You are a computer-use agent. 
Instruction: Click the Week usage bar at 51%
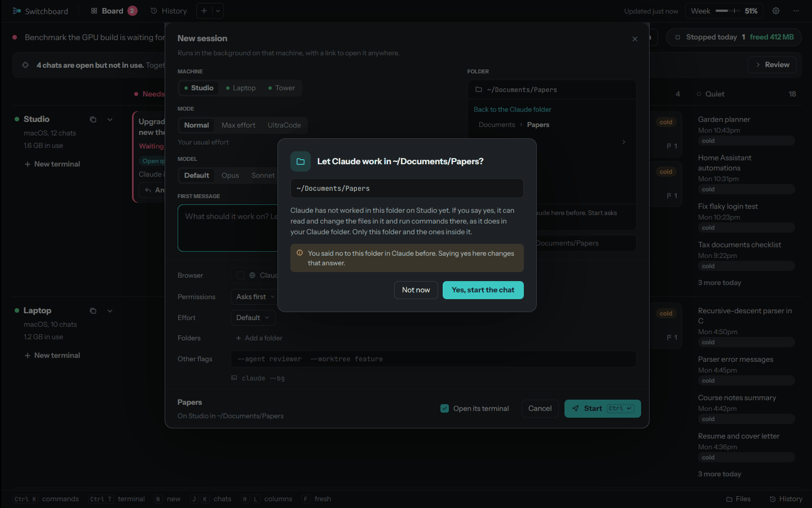click(724, 11)
